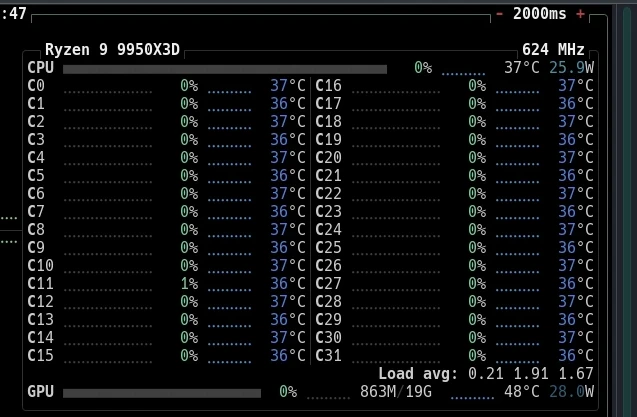
Task: Select core C25 row label
Action: coord(328,248)
